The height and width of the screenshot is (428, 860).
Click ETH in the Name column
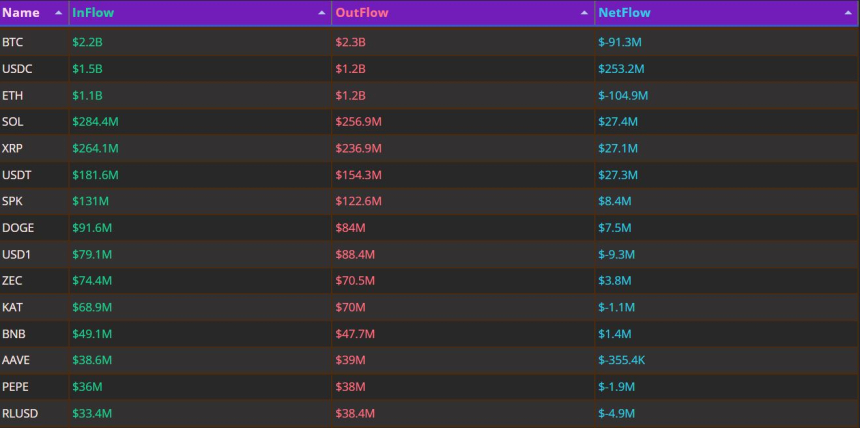tap(12, 95)
